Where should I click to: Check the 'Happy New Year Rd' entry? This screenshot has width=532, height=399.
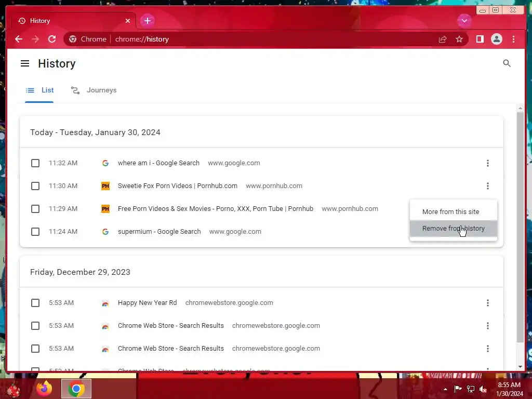point(35,303)
